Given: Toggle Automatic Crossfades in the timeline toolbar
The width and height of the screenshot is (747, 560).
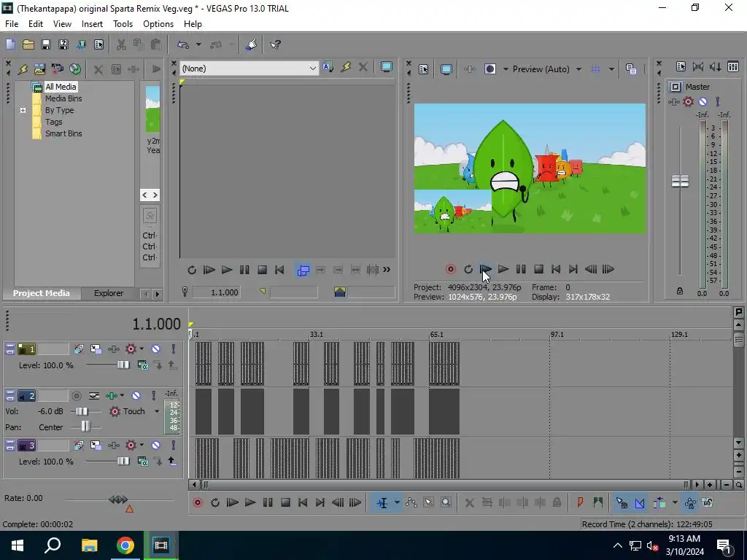Looking at the screenshot, I should pyautogui.click(x=639, y=502).
